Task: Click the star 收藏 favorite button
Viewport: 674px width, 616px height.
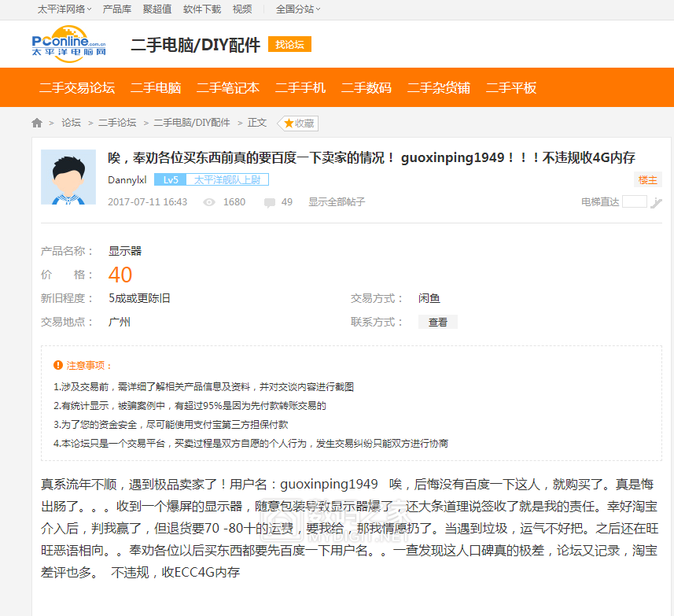Action: (x=298, y=124)
